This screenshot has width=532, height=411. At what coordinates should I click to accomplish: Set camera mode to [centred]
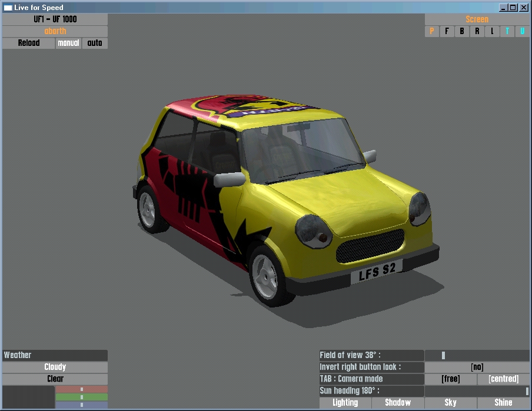tap(503, 379)
